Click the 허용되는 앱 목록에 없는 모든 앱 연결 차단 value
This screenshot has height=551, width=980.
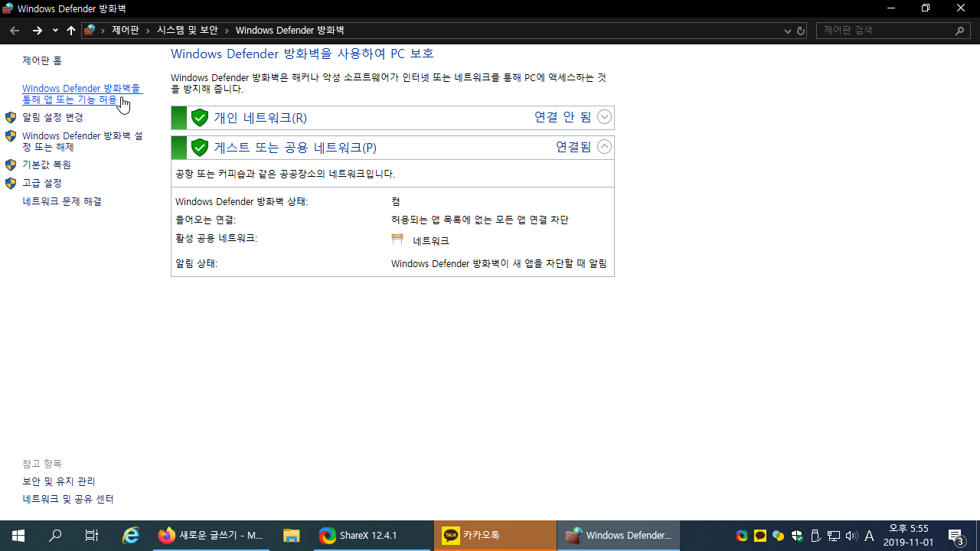tap(480, 220)
